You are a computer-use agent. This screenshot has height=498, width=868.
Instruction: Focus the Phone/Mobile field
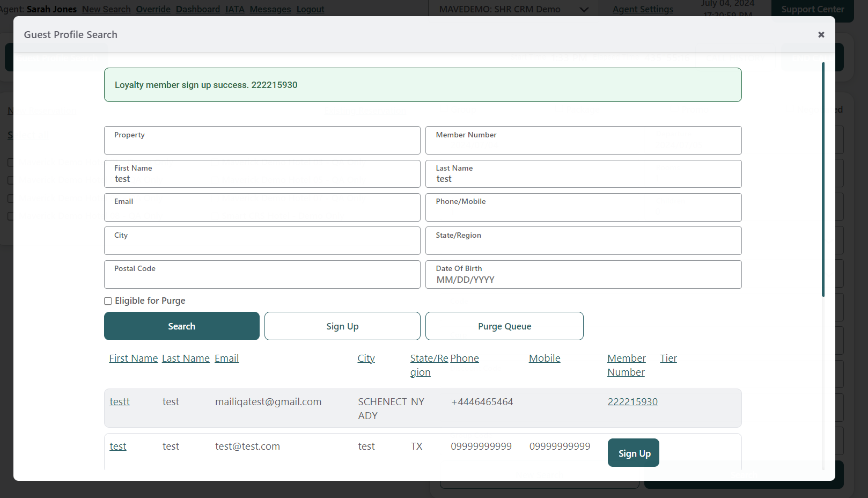[x=584, y=208]
